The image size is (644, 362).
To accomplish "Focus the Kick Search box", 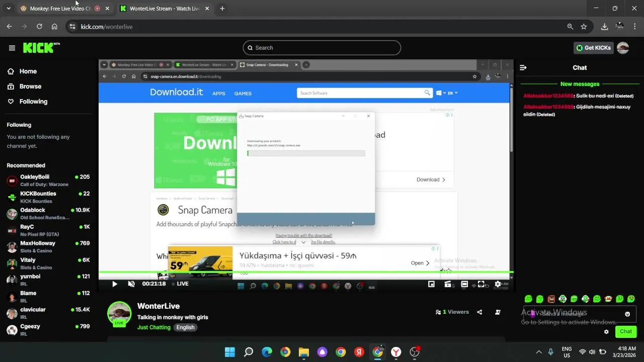I will click(x=322, y=48).
